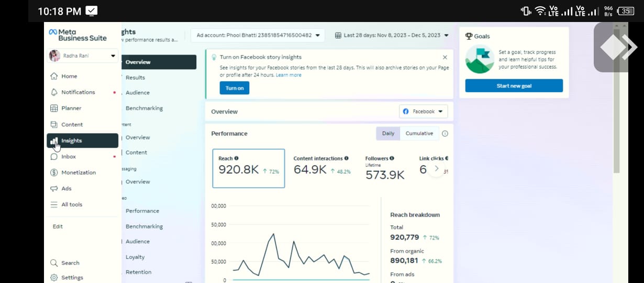
Task: Click the Followers info icon
Action: 392,158
